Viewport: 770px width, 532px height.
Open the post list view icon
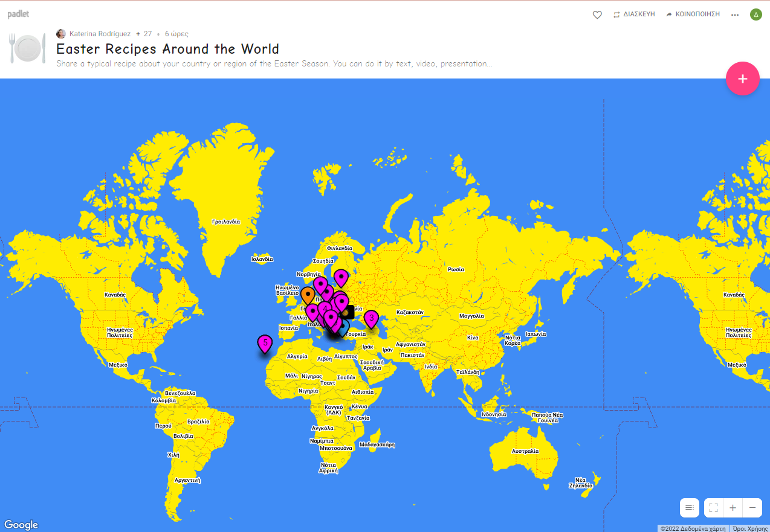click(690, 508)
